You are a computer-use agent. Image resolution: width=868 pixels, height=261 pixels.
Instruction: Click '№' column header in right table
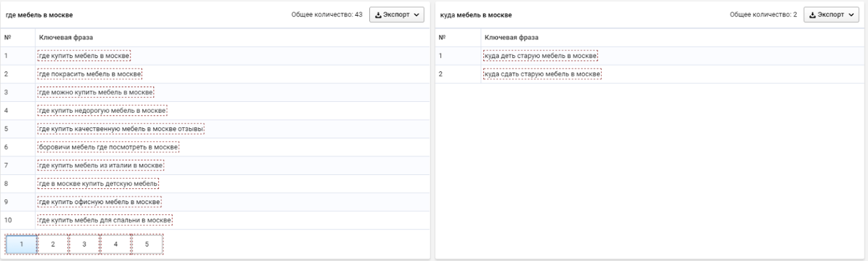coord(442,38)
